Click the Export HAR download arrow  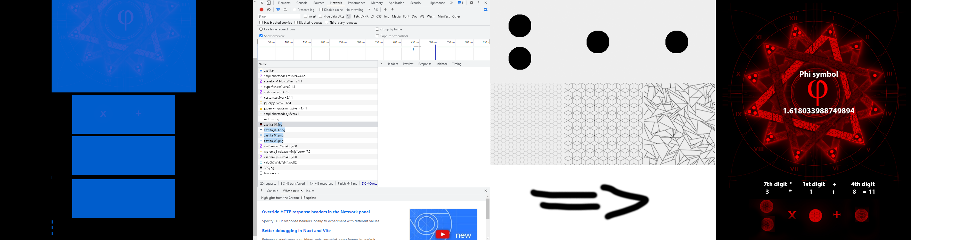393,10
